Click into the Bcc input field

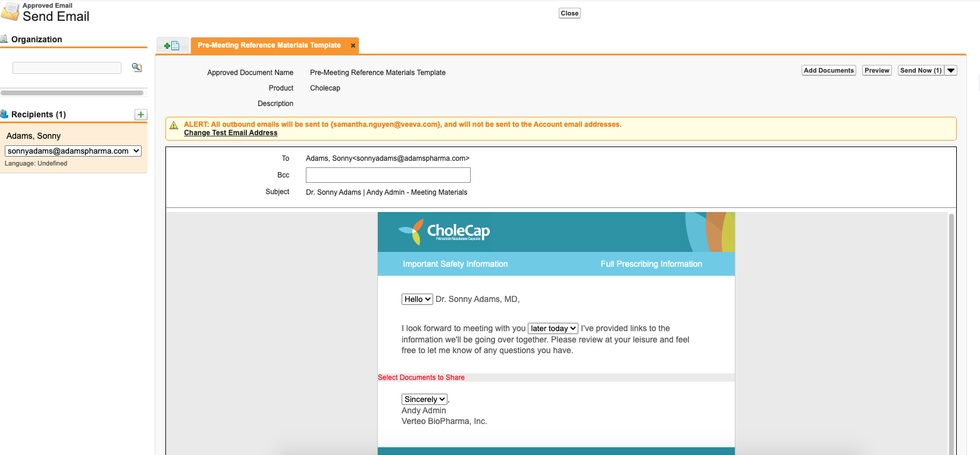click(388, 175)
